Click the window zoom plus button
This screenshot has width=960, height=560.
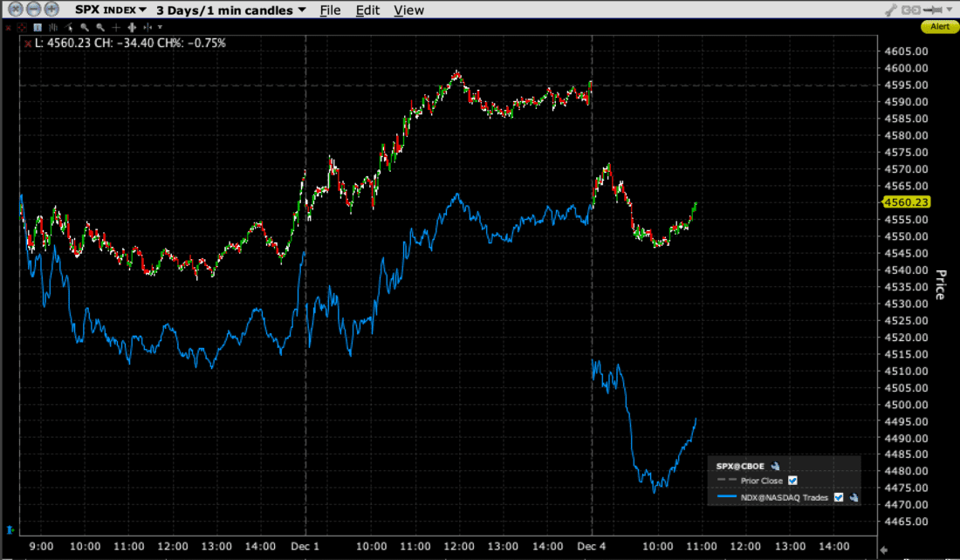[x=52, y=10]
